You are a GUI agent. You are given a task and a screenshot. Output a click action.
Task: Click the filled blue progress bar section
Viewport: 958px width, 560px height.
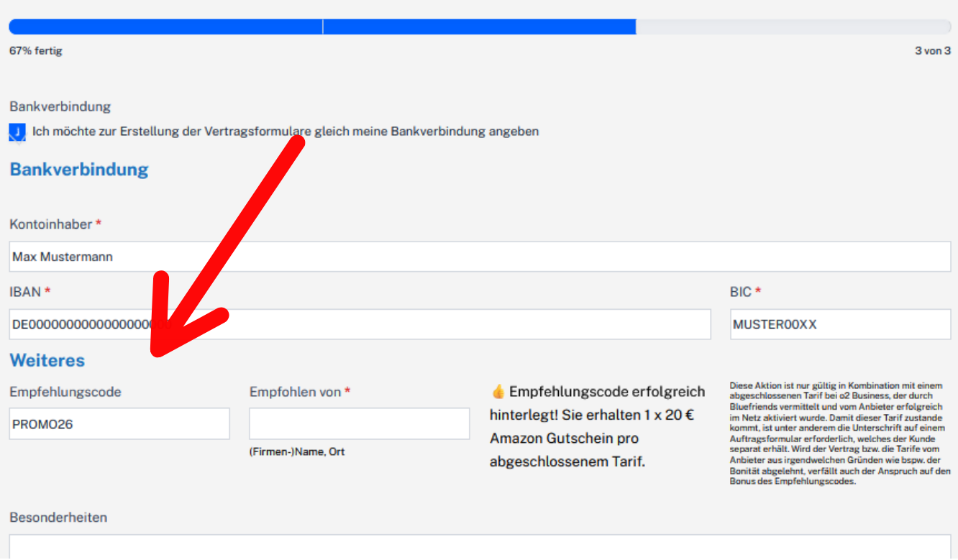pos(321,27)
